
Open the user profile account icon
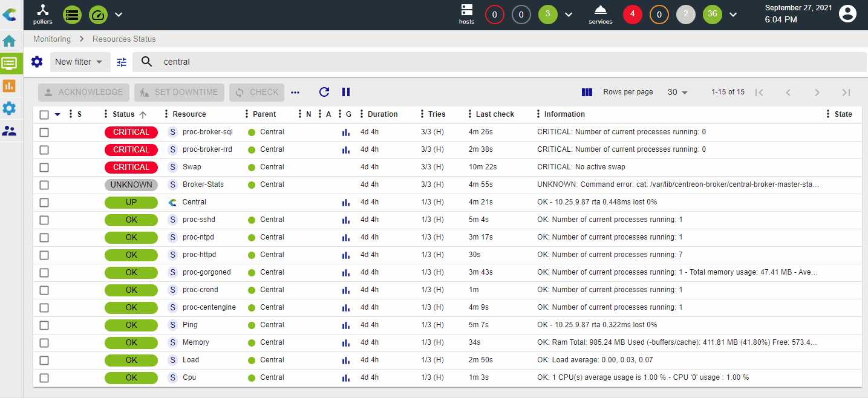pos(848,14)
